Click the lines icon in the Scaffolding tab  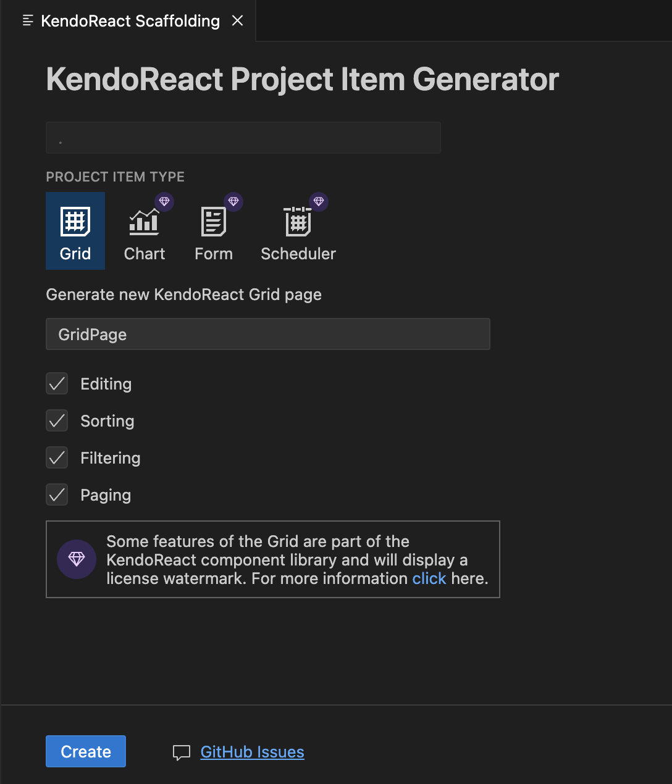[x=28, y=21]
